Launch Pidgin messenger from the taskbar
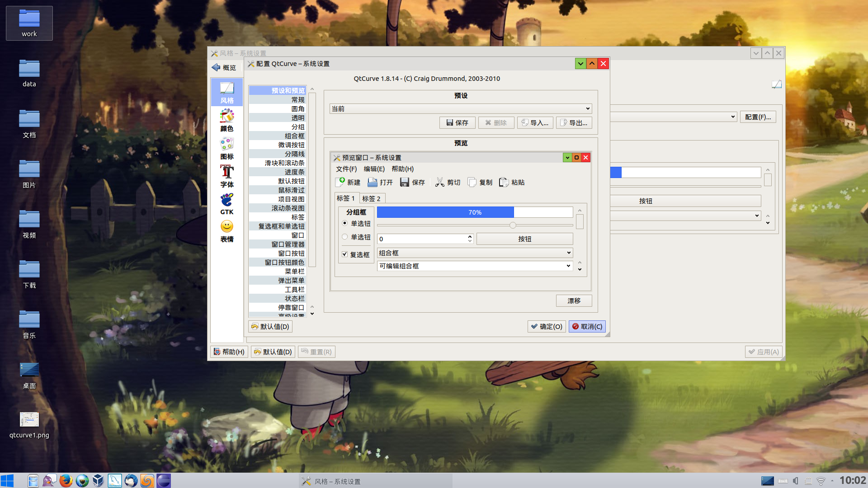Viewport: 868px width, 488px height. 49,480
